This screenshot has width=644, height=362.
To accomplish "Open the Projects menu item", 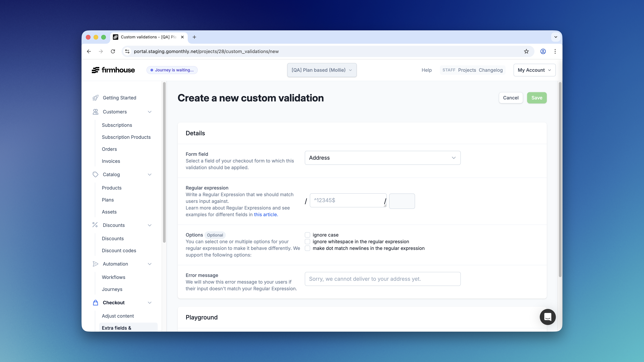I will 467,70.
